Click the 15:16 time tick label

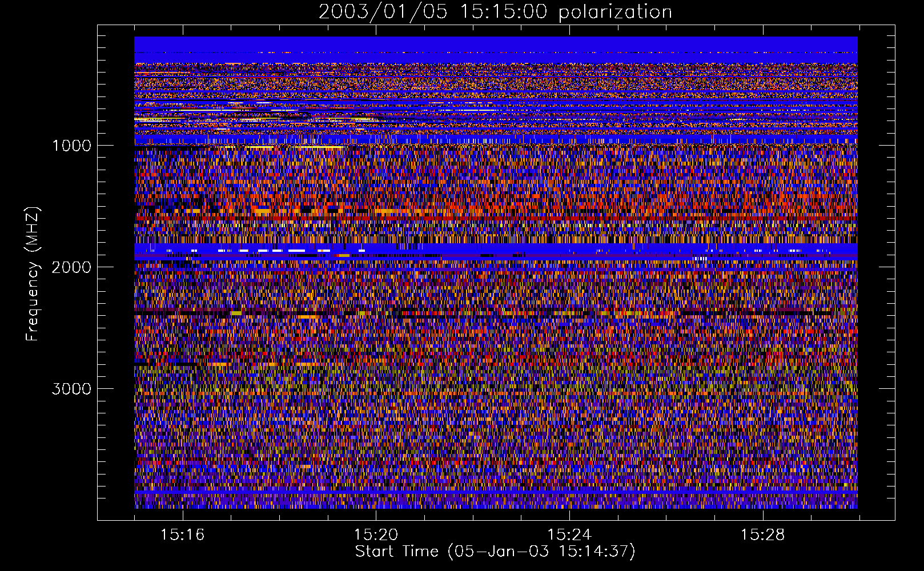[x=182, y=535]
